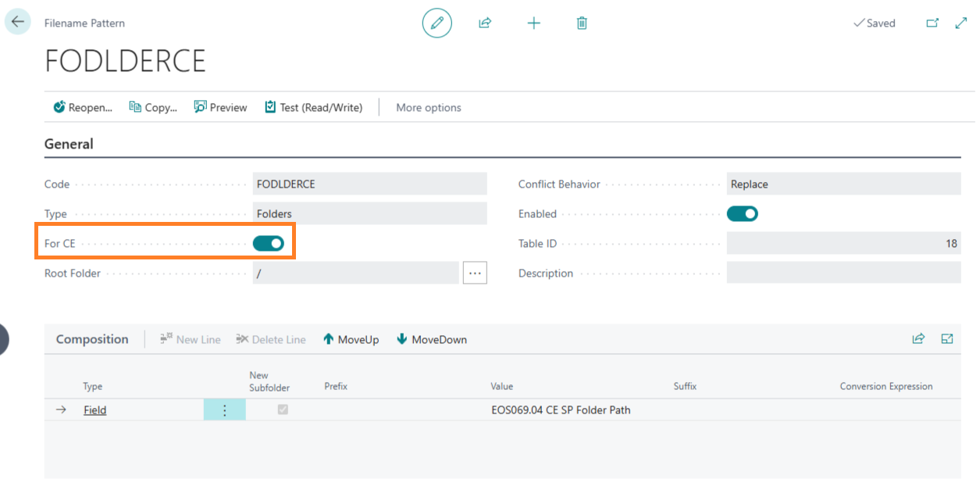Open page in new window icon

(x=932, y=23)
